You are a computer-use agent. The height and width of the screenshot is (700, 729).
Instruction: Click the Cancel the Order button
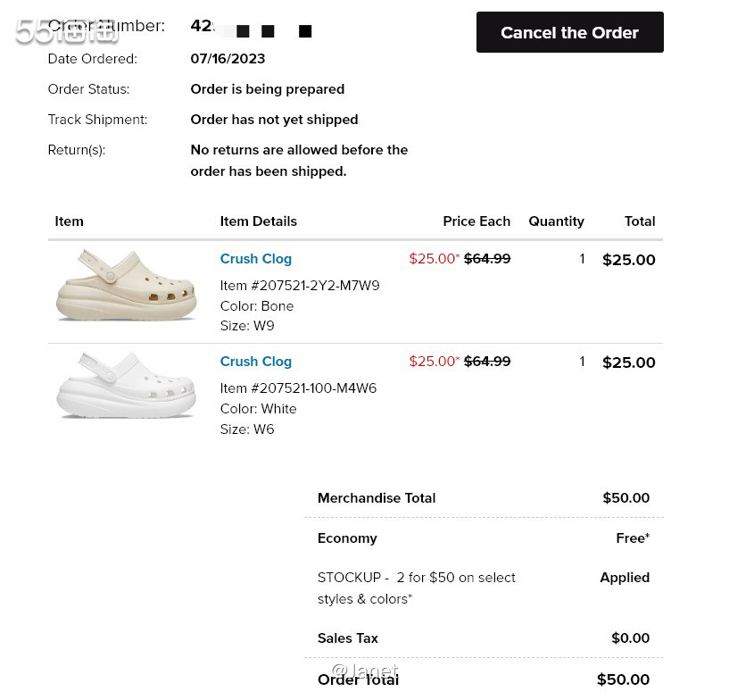pos(569,32)
